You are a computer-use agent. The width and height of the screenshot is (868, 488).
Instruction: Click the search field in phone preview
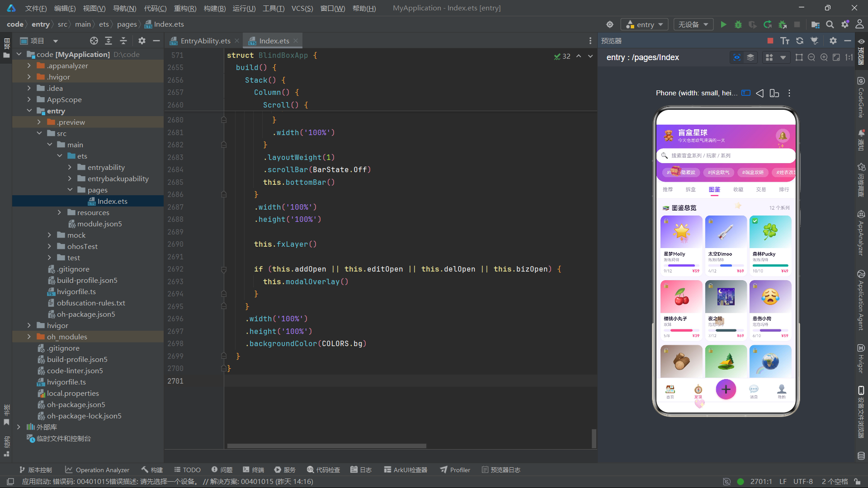click(726, 155)
